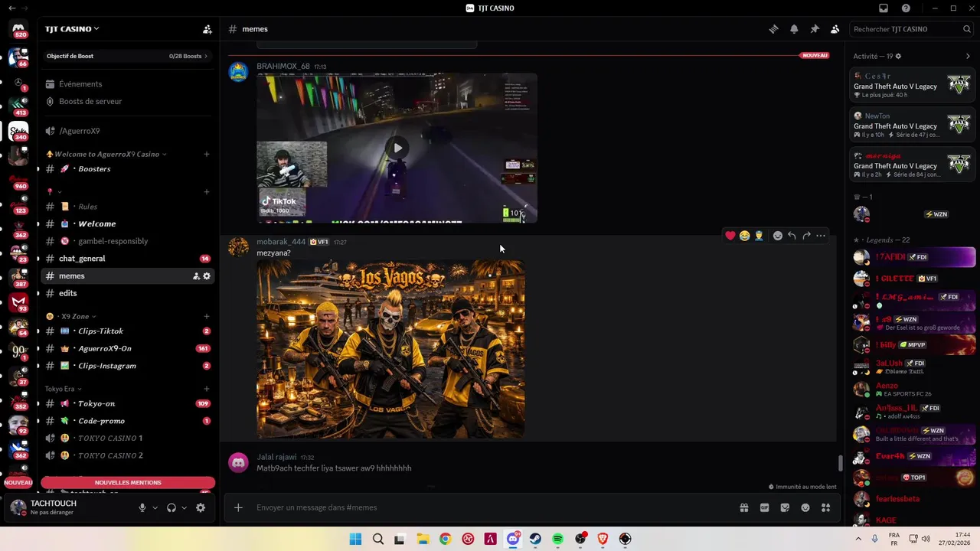
Task: Open more options ellipsis on message toolbar
Action: click(x=821, y=236)
